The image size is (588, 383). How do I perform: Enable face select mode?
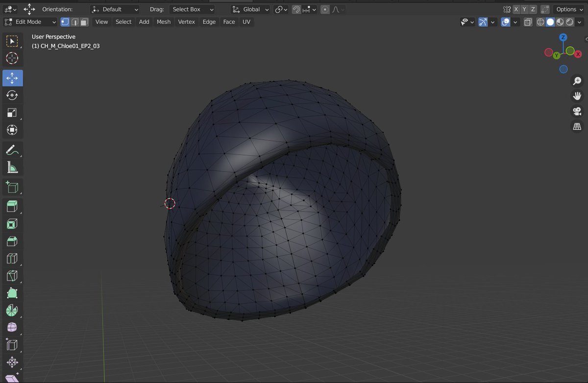[x=84, y=22]
